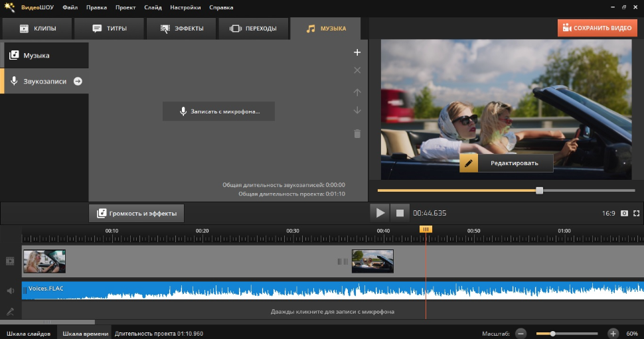
Task: Click the snapshot camera icon under the preview
Action: pyautogui.click(x=624, y=213)
